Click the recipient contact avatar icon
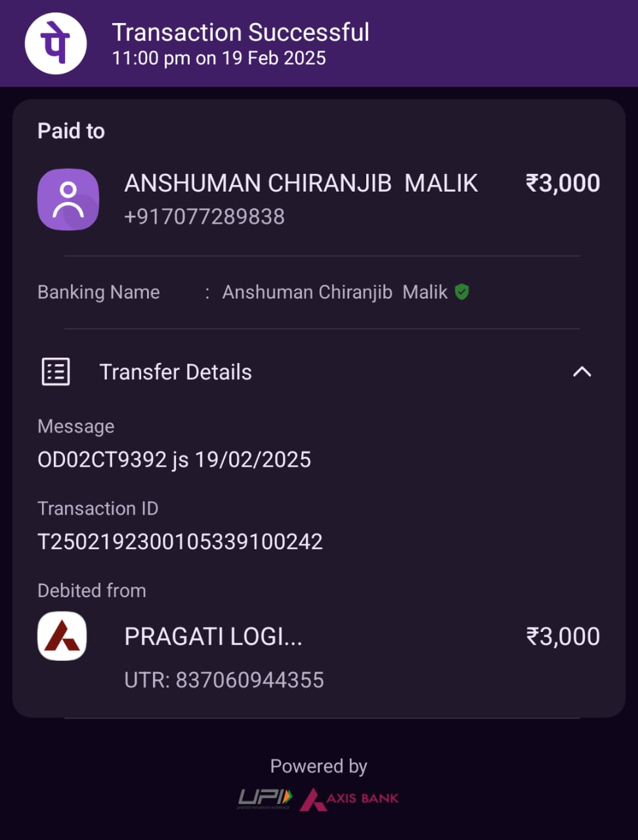 point(68,199)
